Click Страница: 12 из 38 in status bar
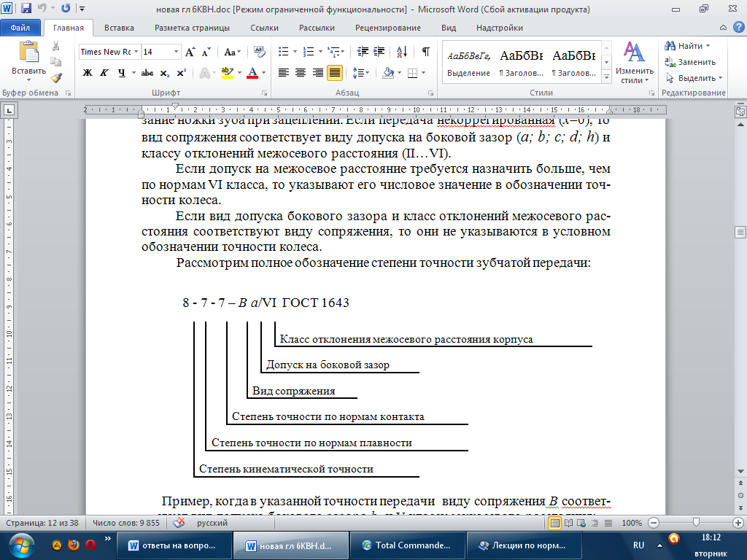This screenshot has height=560, width=747. coord(42,523)
